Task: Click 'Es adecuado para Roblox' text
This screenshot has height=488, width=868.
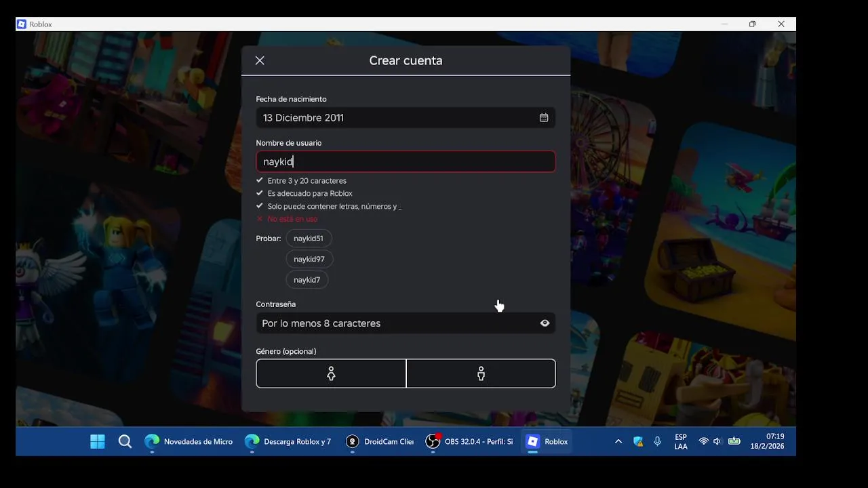Action: pyautogui.click(x=310, y=194)
